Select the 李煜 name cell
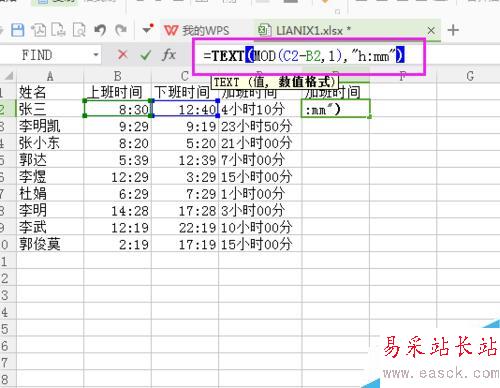This screenshot has height=388, width=500. click(50, 176)
